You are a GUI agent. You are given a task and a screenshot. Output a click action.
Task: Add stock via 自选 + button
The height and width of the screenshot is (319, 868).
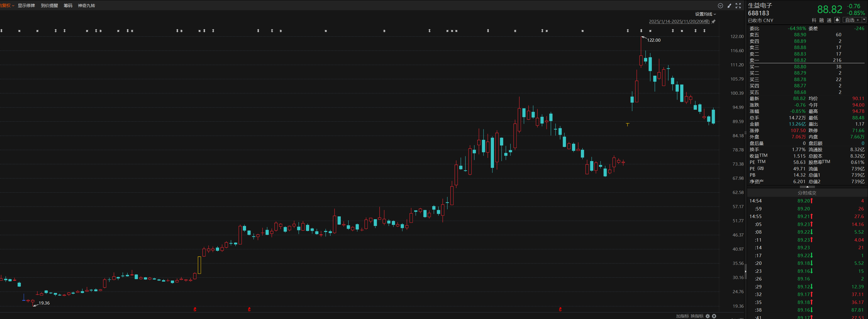(x=852, y=20)
